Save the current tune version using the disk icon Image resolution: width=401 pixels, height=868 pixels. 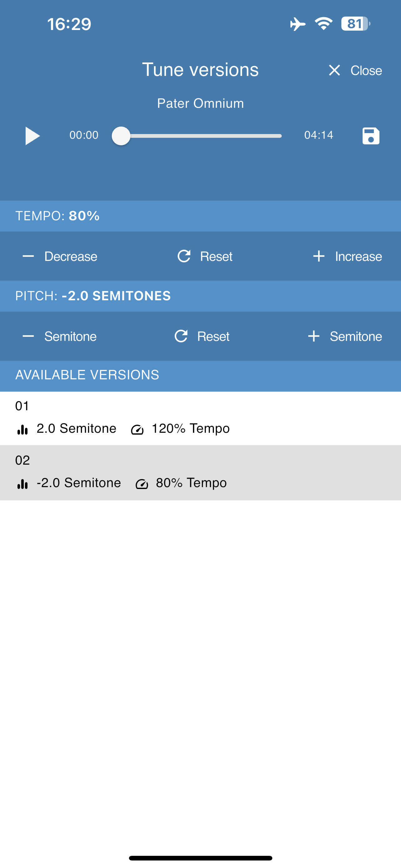point(371,136)
